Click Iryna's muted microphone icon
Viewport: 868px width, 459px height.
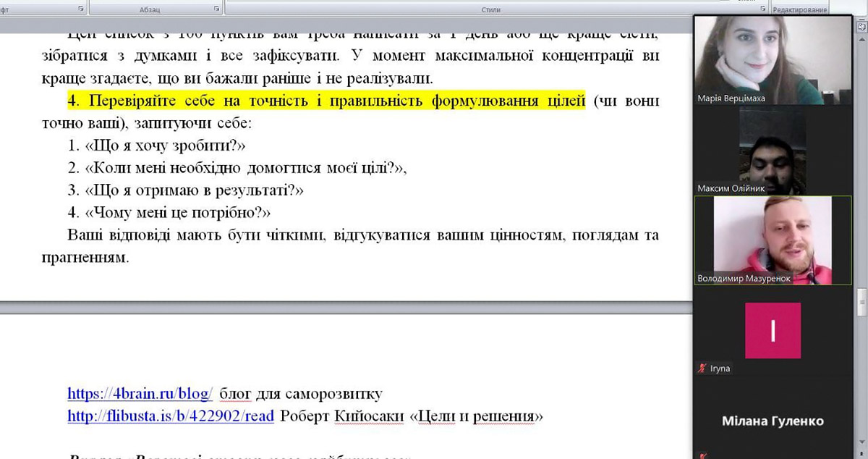701,369
